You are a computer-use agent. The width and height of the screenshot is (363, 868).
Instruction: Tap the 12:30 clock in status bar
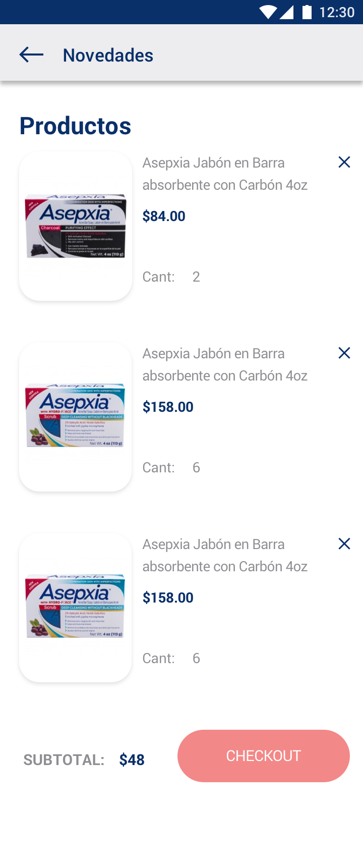click(337, 12)
